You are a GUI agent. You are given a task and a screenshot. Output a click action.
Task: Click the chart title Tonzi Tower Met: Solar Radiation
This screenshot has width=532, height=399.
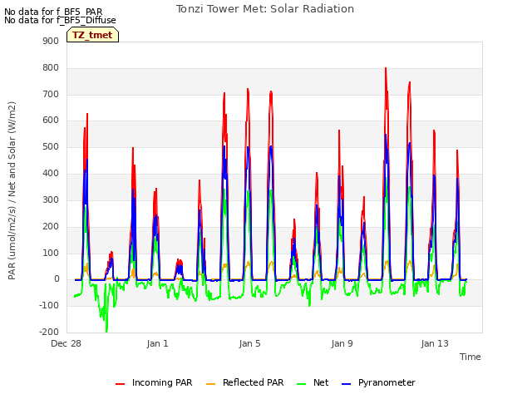[x=265, y=9]
